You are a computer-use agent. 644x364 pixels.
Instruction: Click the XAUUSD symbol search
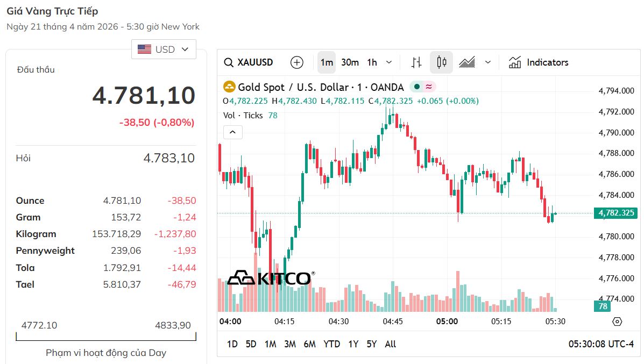(x=249, y=62)
